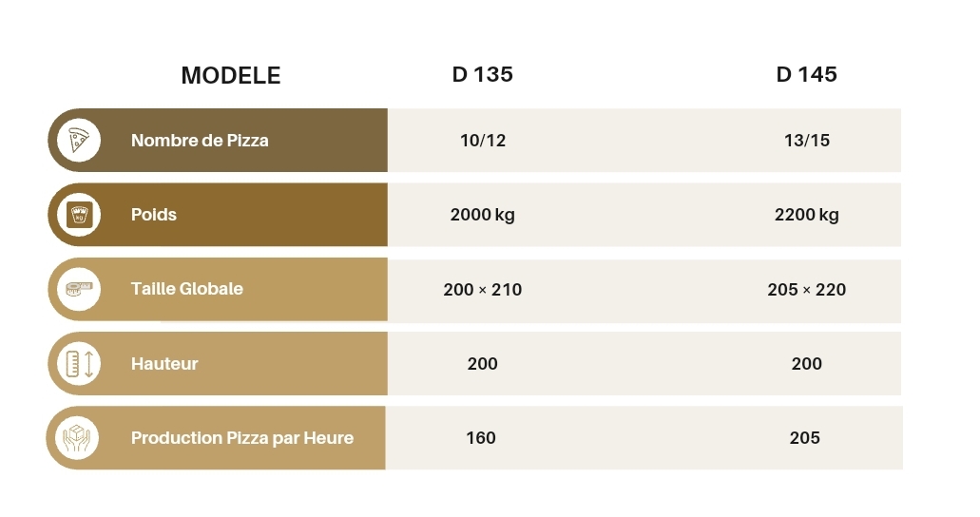Select the D 145 model header
The image size is (980, 517).
(x=806, y=74)
